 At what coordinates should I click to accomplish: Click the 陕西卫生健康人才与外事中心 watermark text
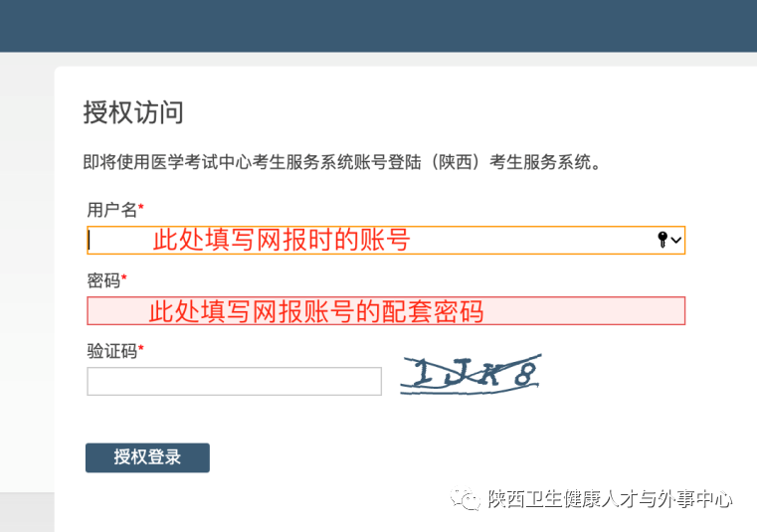[x=610, y=499]
